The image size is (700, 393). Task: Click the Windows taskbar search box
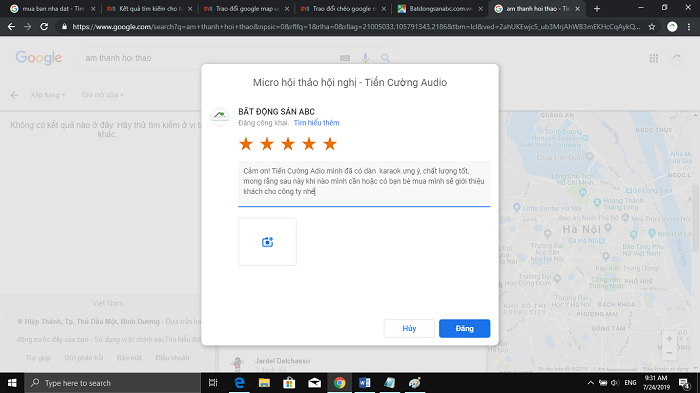pos(112,383)
